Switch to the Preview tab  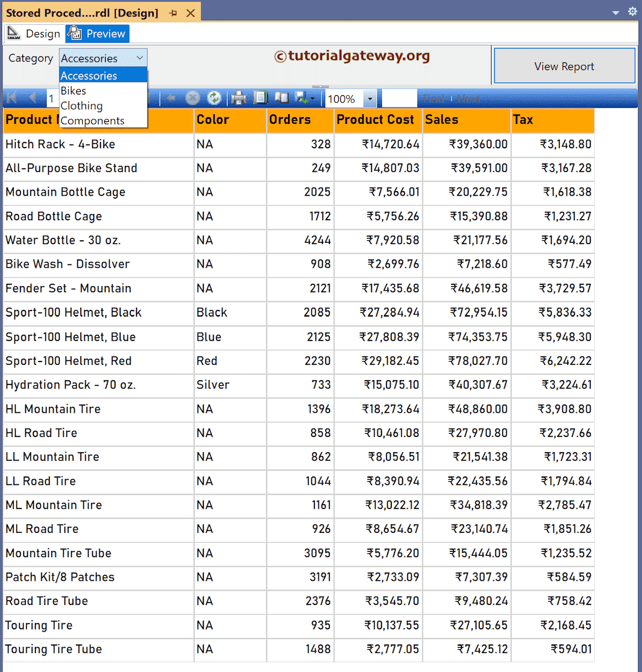pyautogui.click(x=96, y=33)
